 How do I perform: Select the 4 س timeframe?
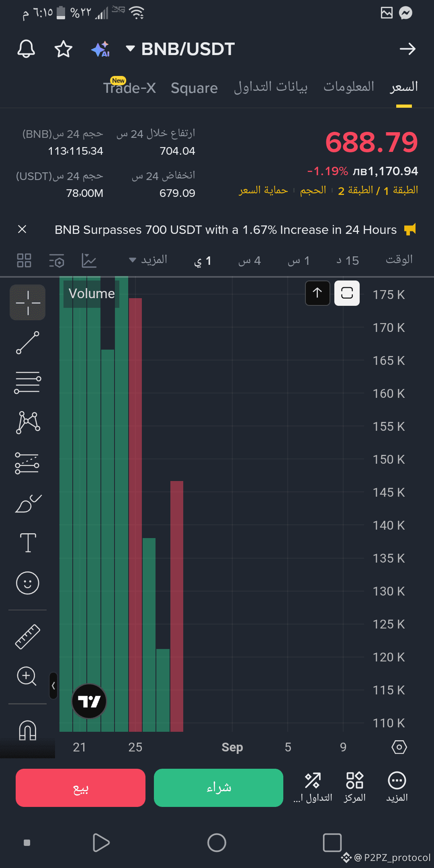pos(250,260)
